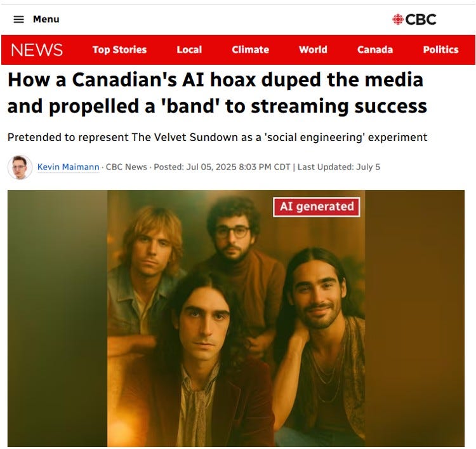Screen dimensions: 476x449
Task: Open the hamburger menu icon
Action: [18, 20]
